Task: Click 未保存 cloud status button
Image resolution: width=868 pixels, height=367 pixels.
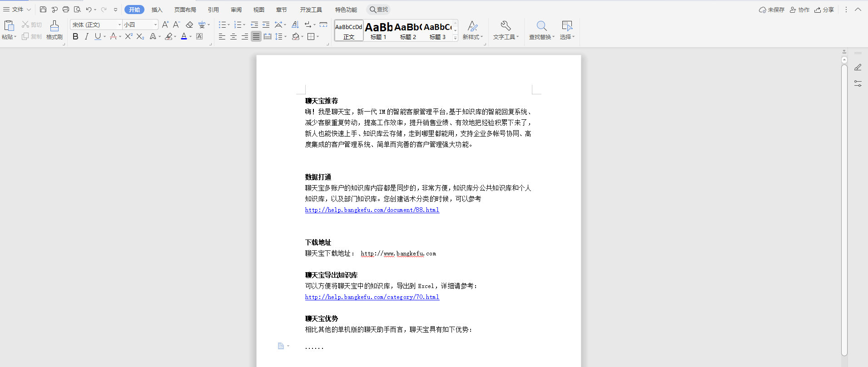Action: point(772,10)
